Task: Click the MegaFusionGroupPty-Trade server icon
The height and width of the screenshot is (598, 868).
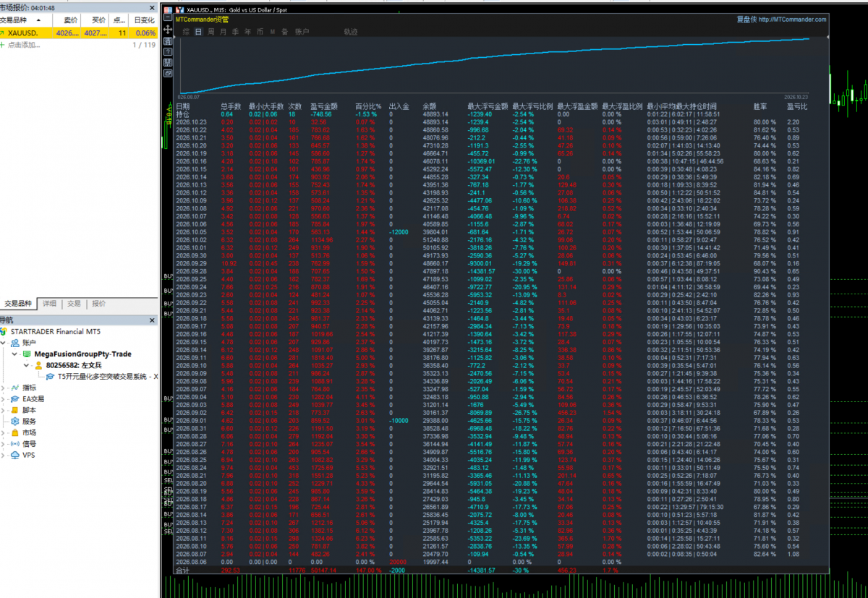Action: [27, 354]
